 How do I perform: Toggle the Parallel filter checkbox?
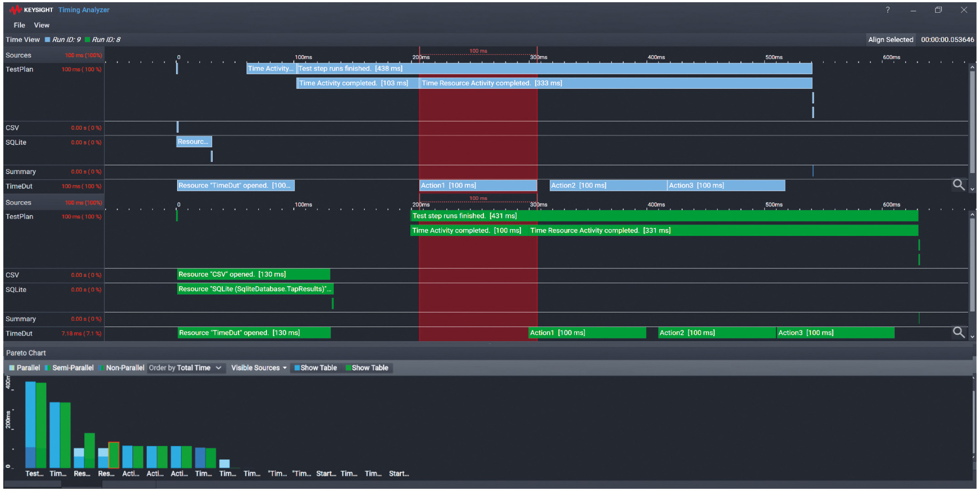click(12, 368)
